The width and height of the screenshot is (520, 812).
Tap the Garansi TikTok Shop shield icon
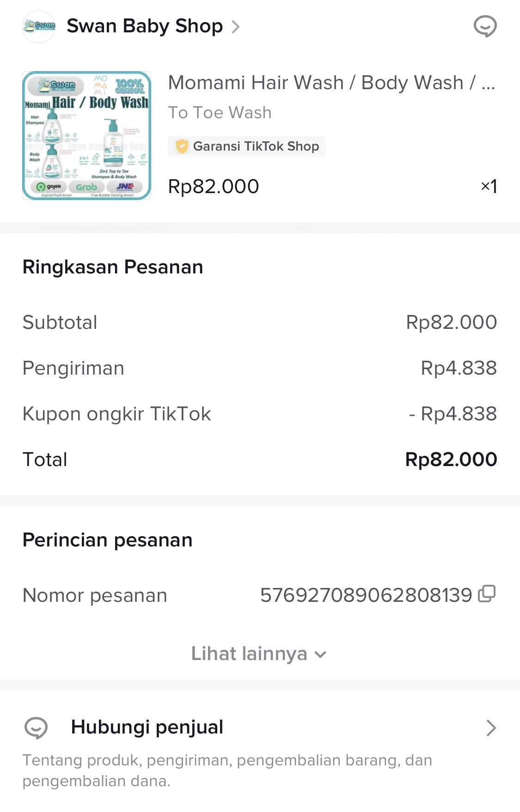pyautogui.click(x=182, y=146)
